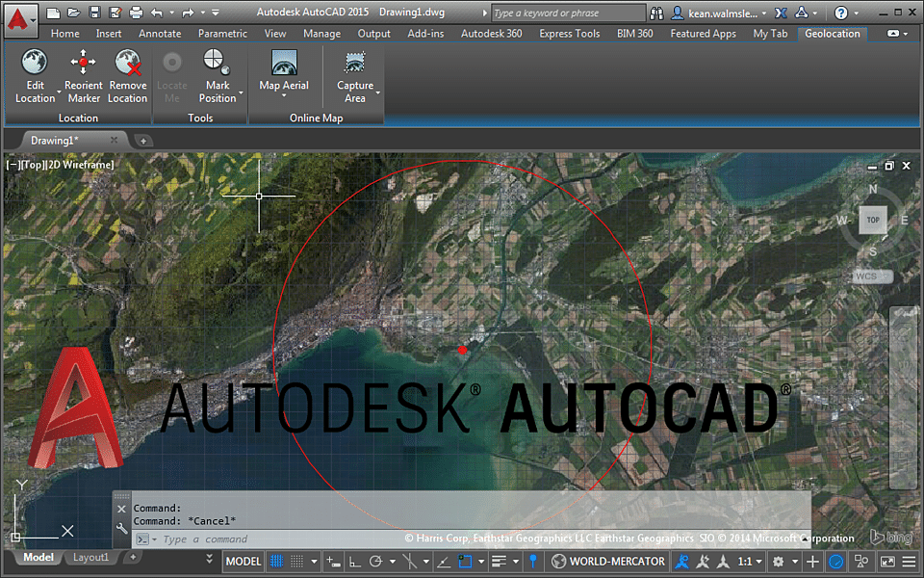
Task: Click TOP on the ViewCube
Action: pyautogui.click(x=872, y=220)
